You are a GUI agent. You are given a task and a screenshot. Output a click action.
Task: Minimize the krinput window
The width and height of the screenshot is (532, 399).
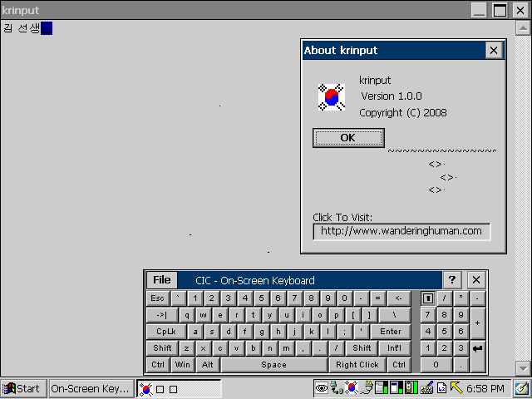click(479, 10)
